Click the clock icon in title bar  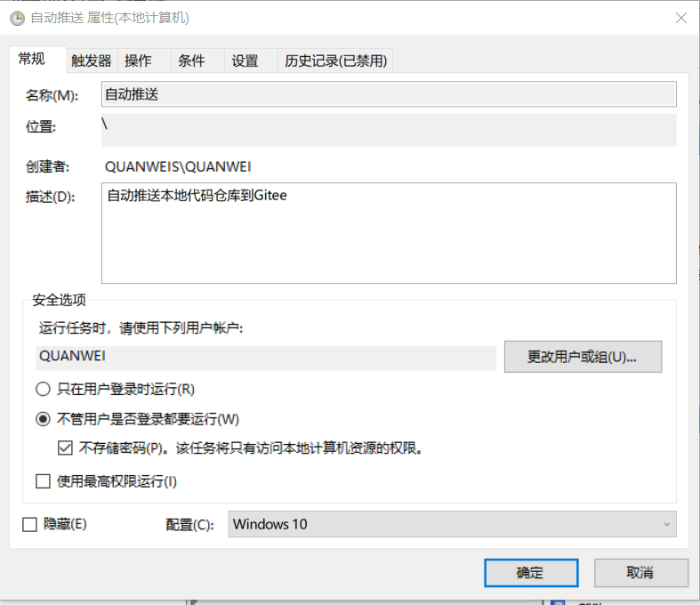[18, 19]
